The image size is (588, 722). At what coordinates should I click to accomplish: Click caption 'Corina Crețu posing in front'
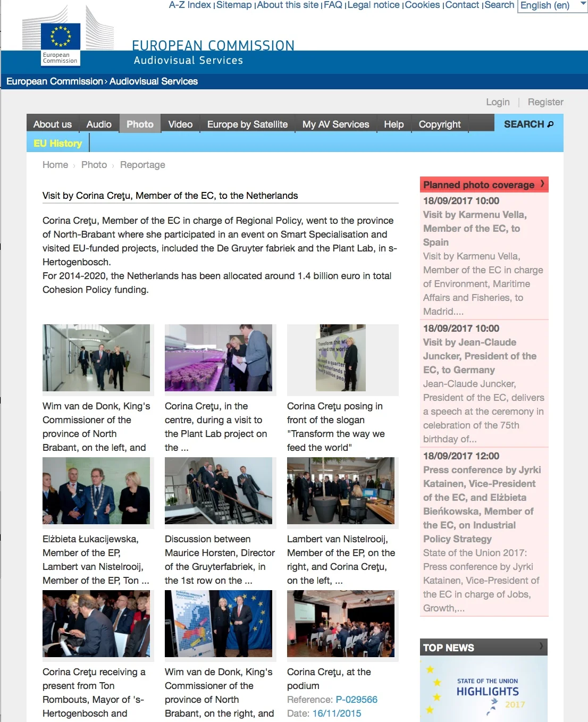(x=335, y=427)
